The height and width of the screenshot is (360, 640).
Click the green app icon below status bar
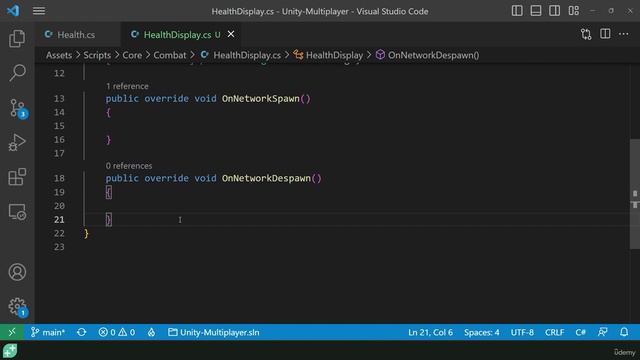pyautogui.click(x=10, y=351)
